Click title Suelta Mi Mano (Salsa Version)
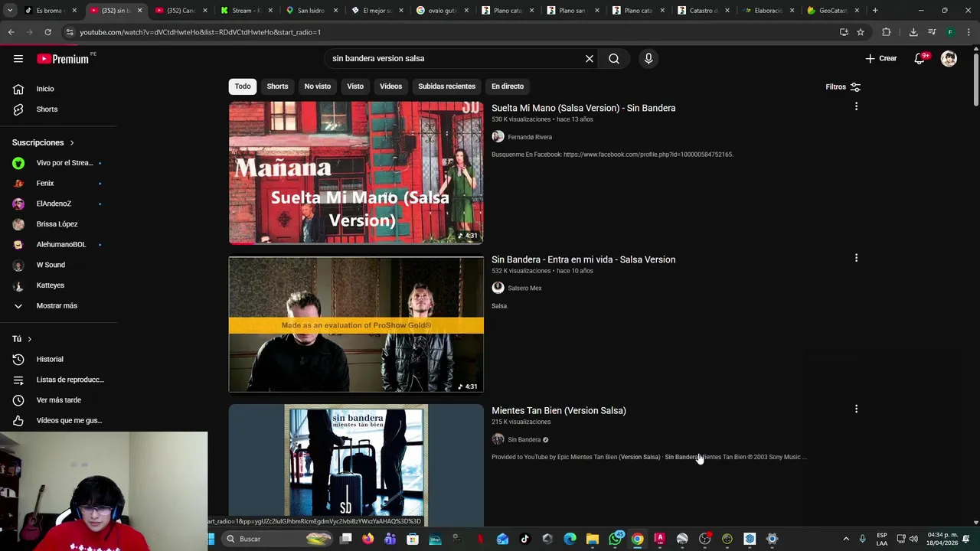 [x=583, y=108]
